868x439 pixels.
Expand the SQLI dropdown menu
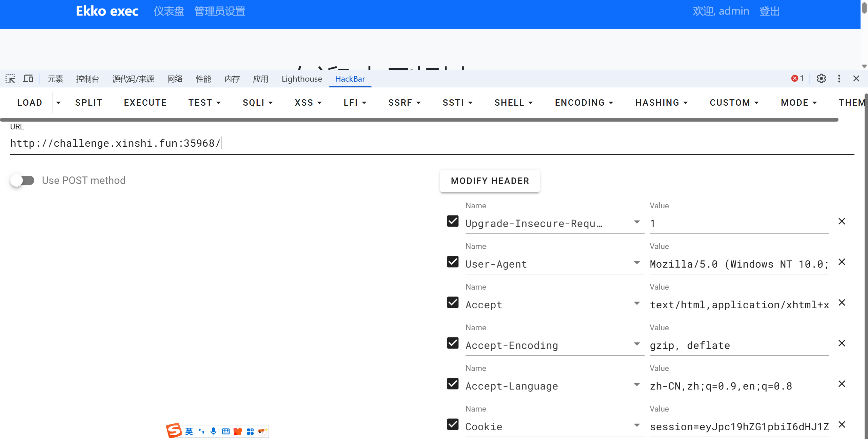tap(258, 103)
